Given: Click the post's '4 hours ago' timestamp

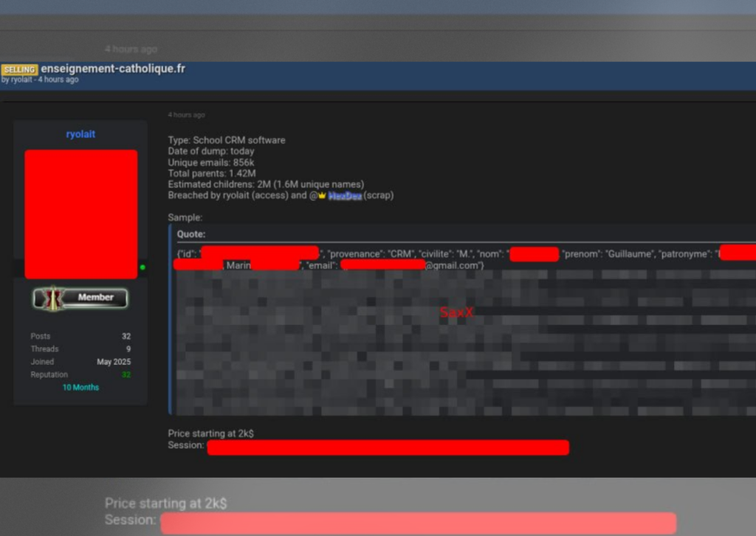Looking at the screenshot, I should [x=186, y=115].
